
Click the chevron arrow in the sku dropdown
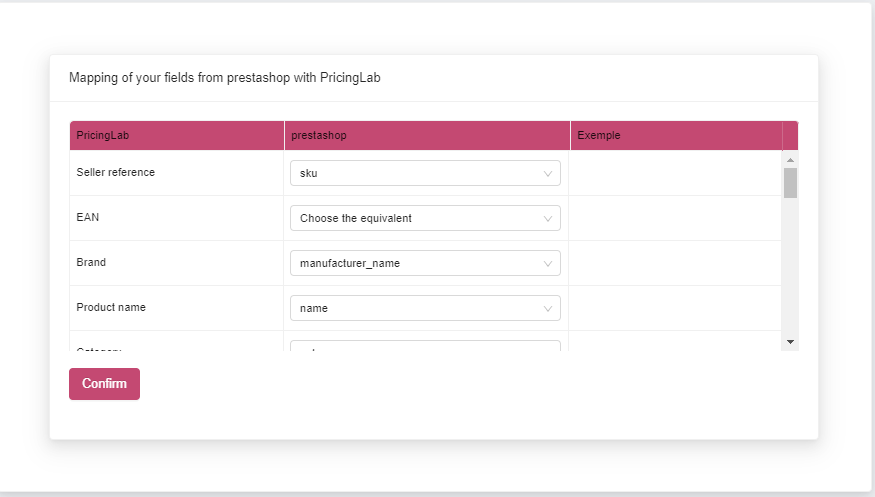click(548, 174)
